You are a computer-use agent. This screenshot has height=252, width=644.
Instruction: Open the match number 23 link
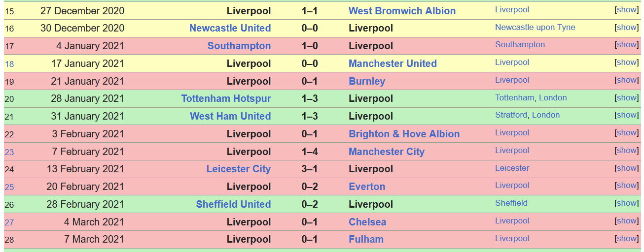pyautogui.click(x=9, y=152)
